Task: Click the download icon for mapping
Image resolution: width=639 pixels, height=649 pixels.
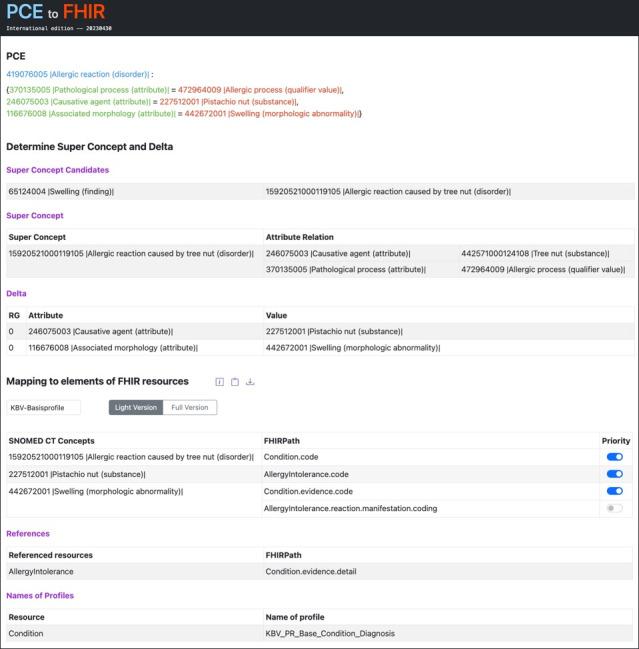Action: click(250, 381)
